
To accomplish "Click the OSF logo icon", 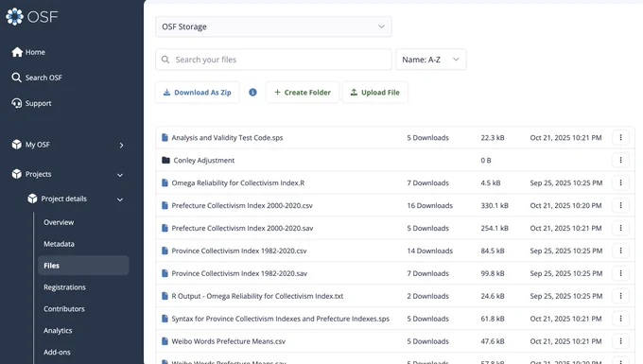I will pos(15,16).
